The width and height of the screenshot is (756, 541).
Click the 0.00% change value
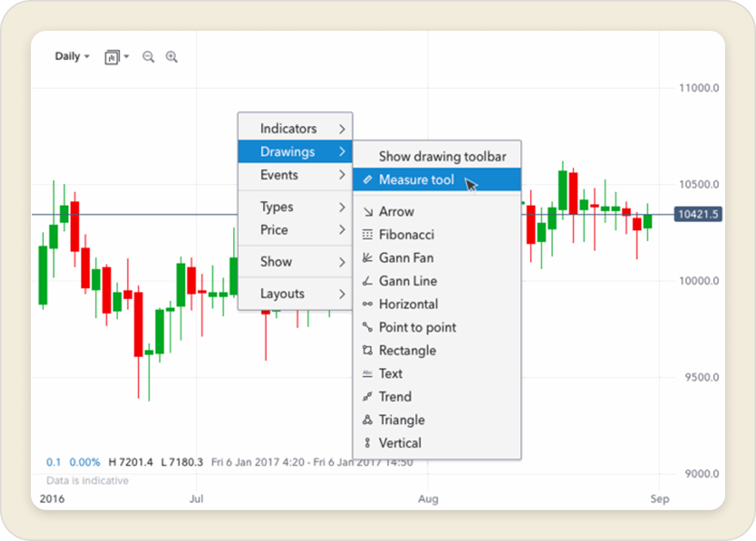pos(85,462)
